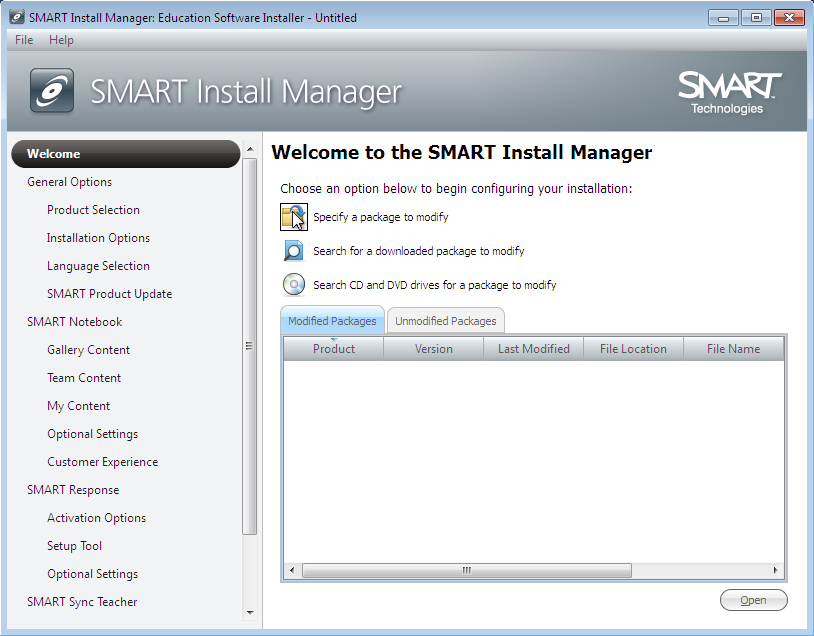This screenshot has height=636, width=814.
Task: Select the Language Selection page
Action: tap(98, 266)
